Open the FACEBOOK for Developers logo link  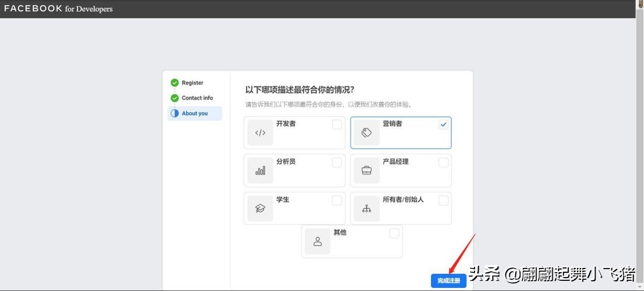click(58, 9)
